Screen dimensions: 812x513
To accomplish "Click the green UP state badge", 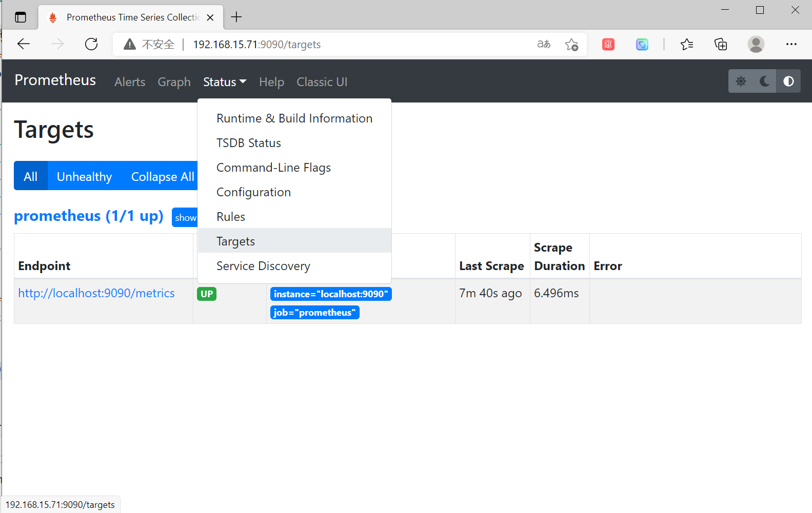I will [x=207, y=294].
